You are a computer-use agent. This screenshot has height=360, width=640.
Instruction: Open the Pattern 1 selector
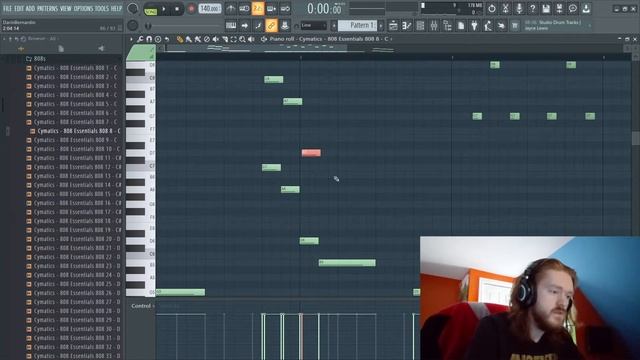click(358, 25)
